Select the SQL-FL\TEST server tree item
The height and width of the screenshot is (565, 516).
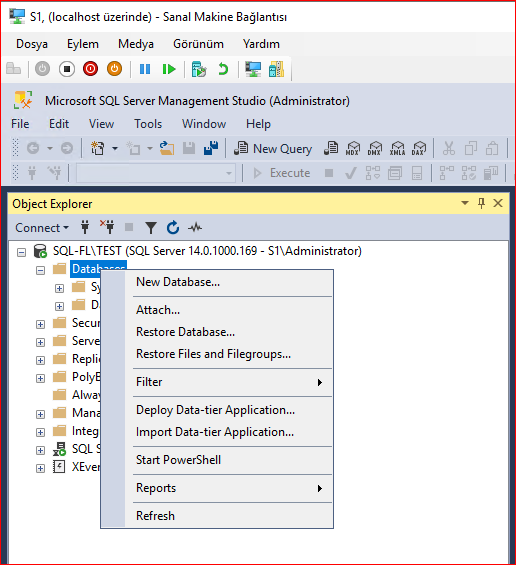tap(207, 251)
